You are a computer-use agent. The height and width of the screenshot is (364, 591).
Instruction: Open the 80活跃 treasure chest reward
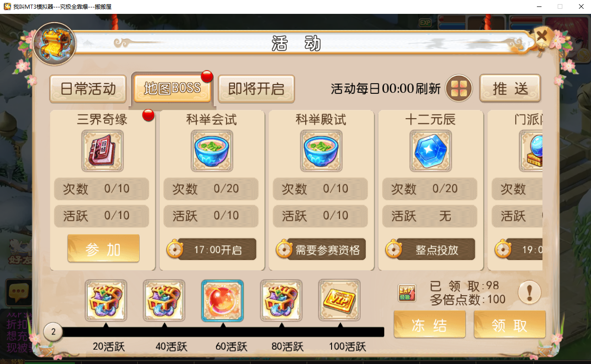[x=281, y=301]
